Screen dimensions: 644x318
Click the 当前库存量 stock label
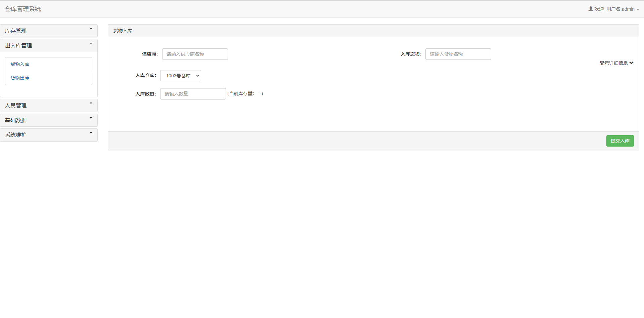pyautogui.click(x=245, y=94)
